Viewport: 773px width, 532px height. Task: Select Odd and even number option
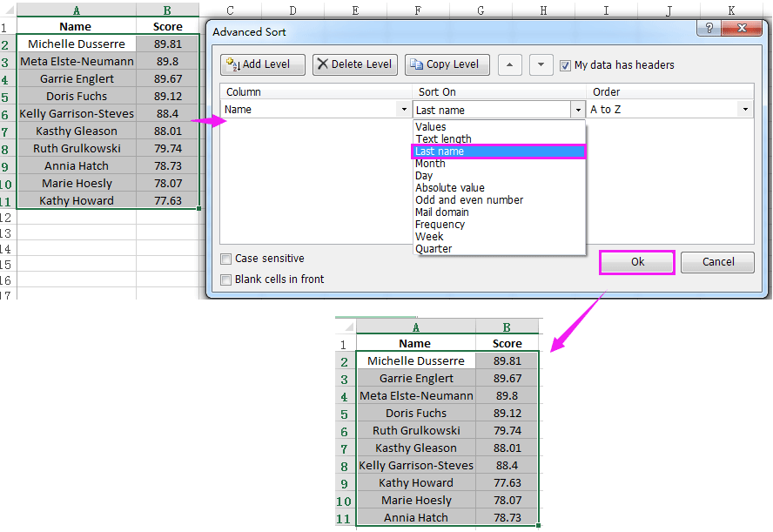[499, 200]
